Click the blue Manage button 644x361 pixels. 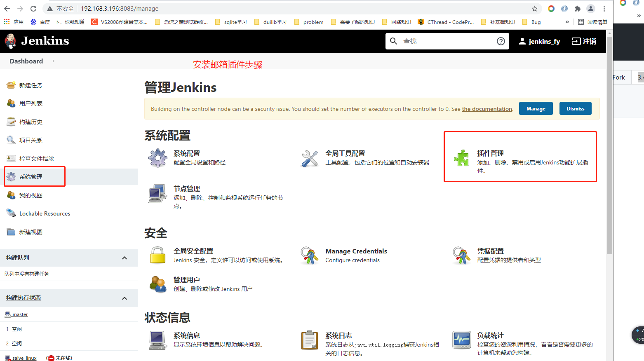(x=536, y=108)
